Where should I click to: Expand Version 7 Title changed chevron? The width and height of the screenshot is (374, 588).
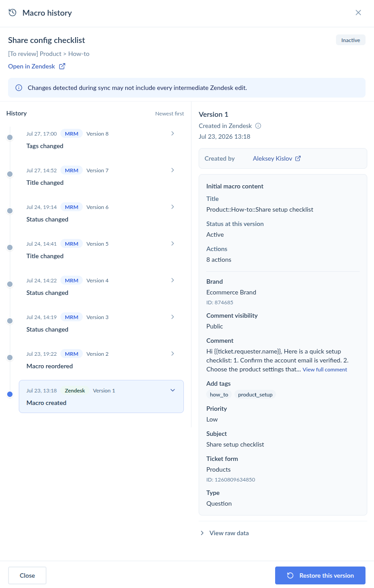pyautogui.click(x=173, y=170)
